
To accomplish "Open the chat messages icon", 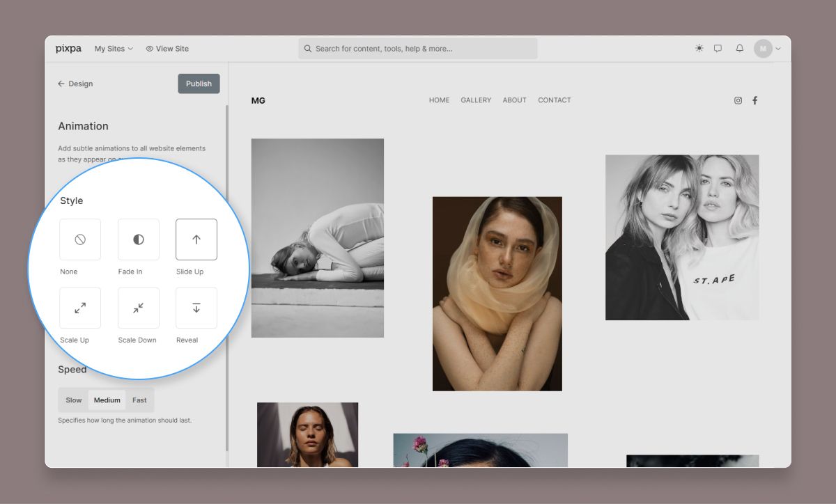I will point(718,49).
